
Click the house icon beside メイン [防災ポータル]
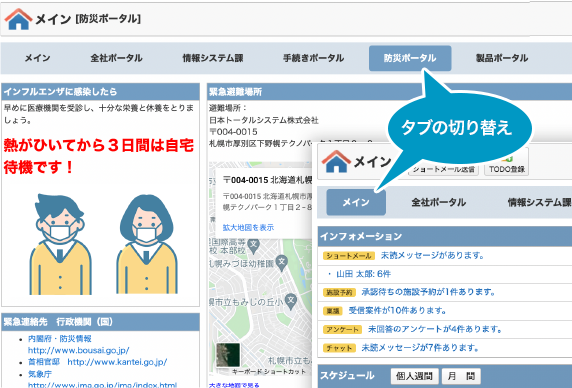pyautogui.click(x=18, y=19)
